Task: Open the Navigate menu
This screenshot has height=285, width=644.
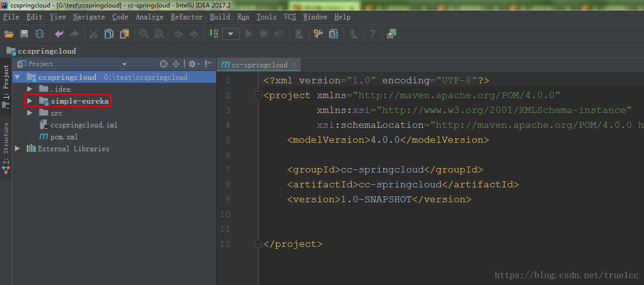Action: (89, 17)
